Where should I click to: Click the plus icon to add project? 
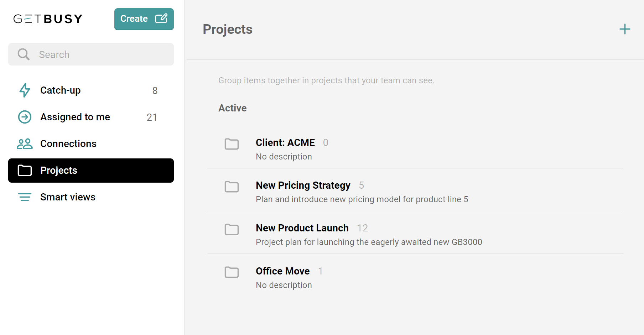625,29
